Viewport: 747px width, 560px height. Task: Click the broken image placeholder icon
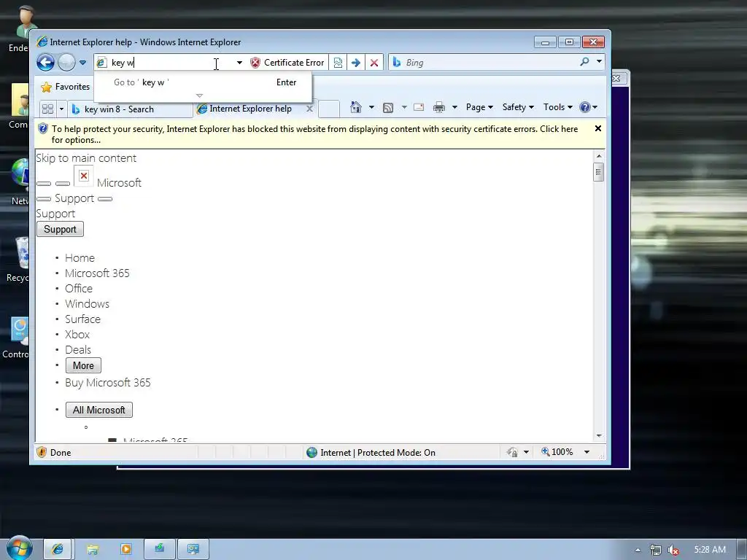click(84, 176)
